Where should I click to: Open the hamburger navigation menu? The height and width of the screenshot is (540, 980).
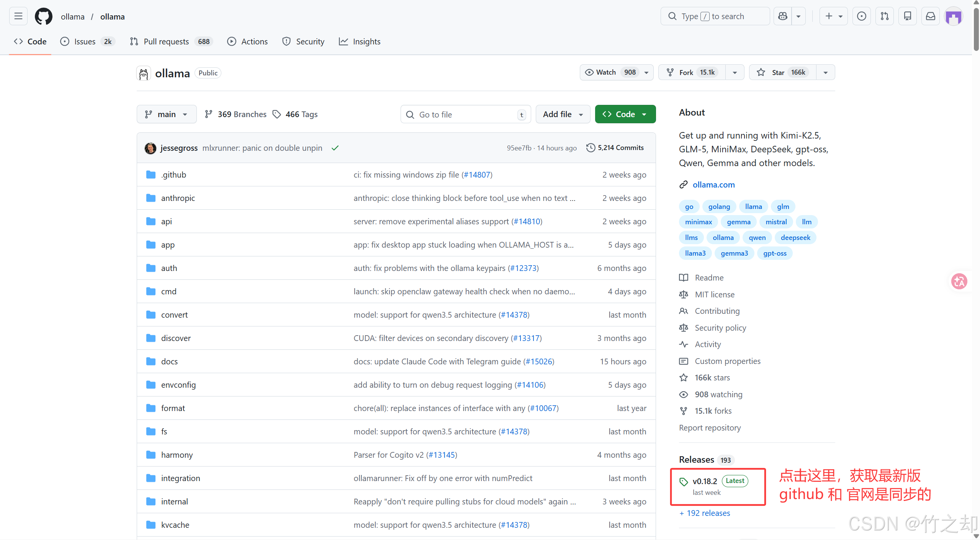(x=18, y=16)
